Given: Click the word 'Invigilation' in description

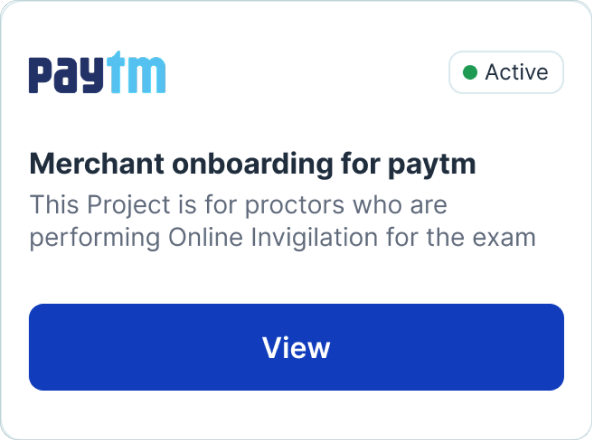Looking at the screenshot, I should [x=314, y=238].
